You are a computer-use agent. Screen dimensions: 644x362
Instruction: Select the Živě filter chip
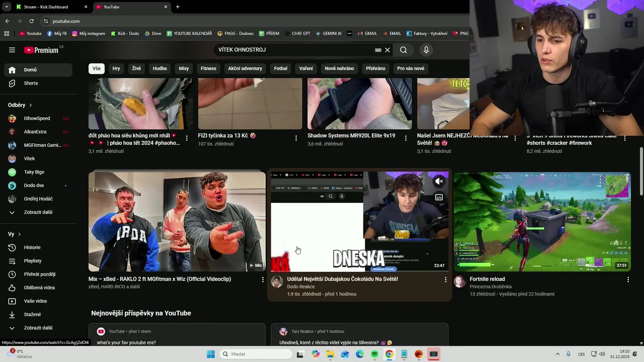coord(136,68)
